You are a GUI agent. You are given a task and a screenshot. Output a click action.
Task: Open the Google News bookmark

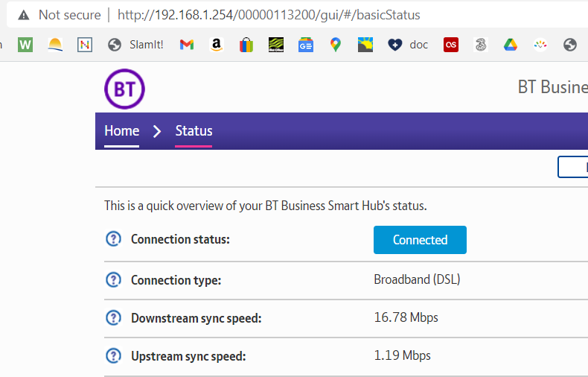coord(306,45)
